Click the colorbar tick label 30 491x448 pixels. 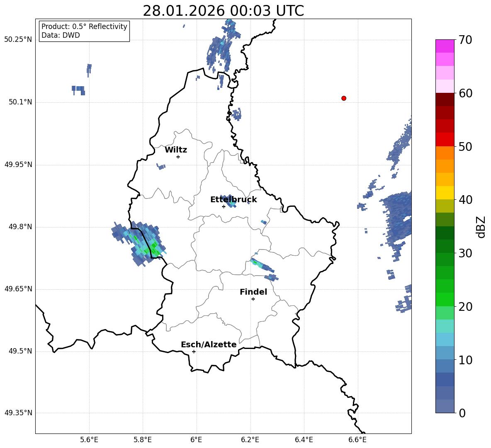click(465, 253)
